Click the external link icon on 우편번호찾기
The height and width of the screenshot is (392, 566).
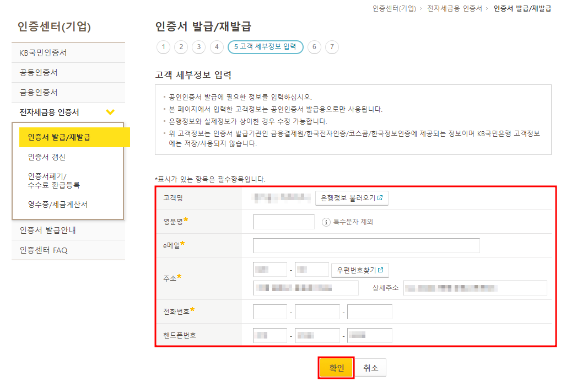coord(381,270)
